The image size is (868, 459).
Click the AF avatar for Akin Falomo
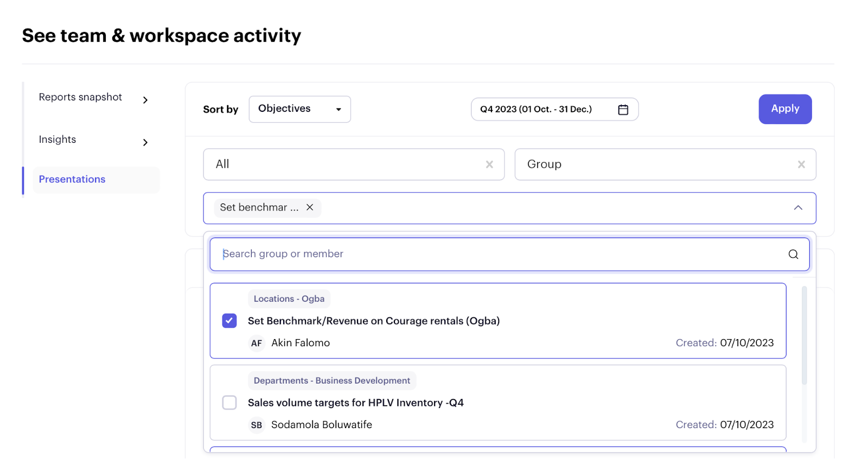257,343
